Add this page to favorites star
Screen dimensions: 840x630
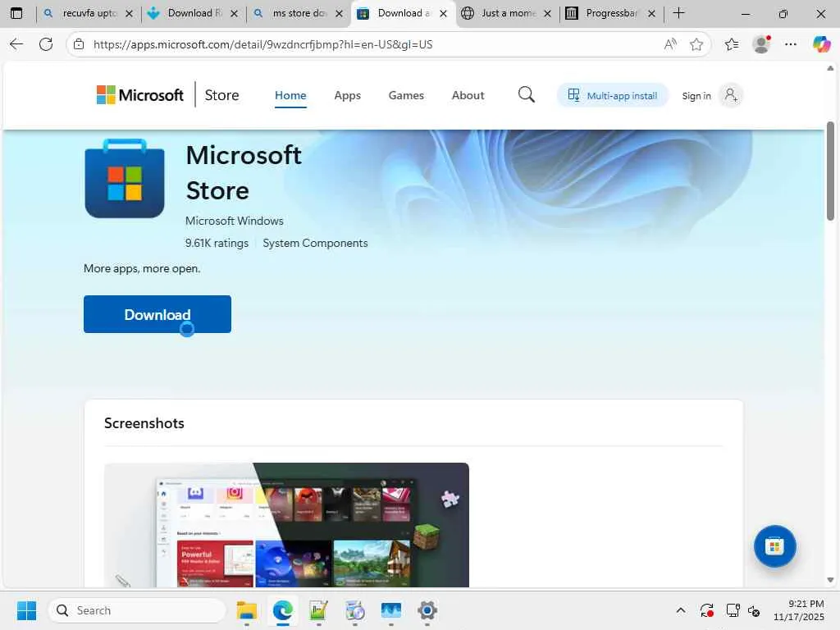[696, 44]
